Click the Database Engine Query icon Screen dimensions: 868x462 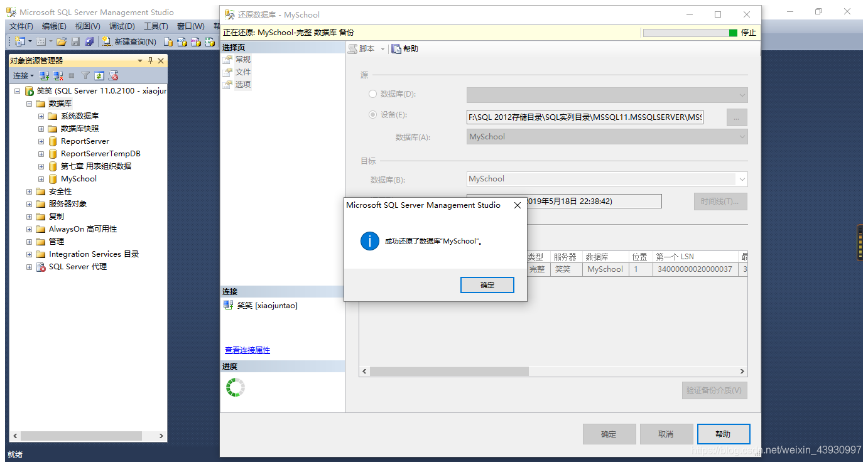point(168,41)
